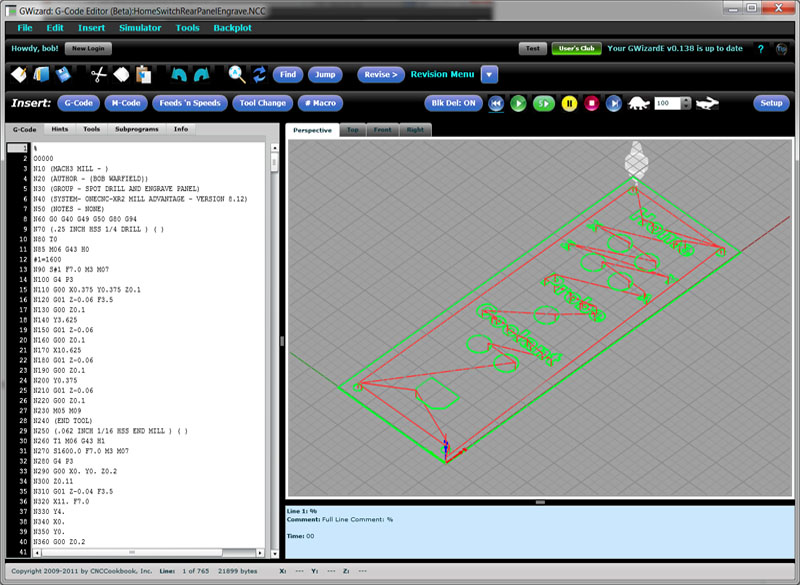
Task: Pause the simulation playback
Action: (x=569, y=102)
